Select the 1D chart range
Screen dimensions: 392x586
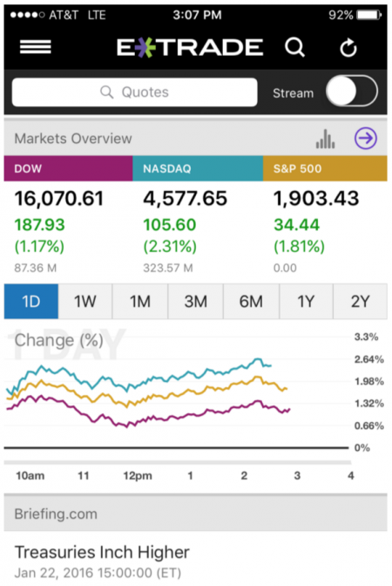[31, 301]
